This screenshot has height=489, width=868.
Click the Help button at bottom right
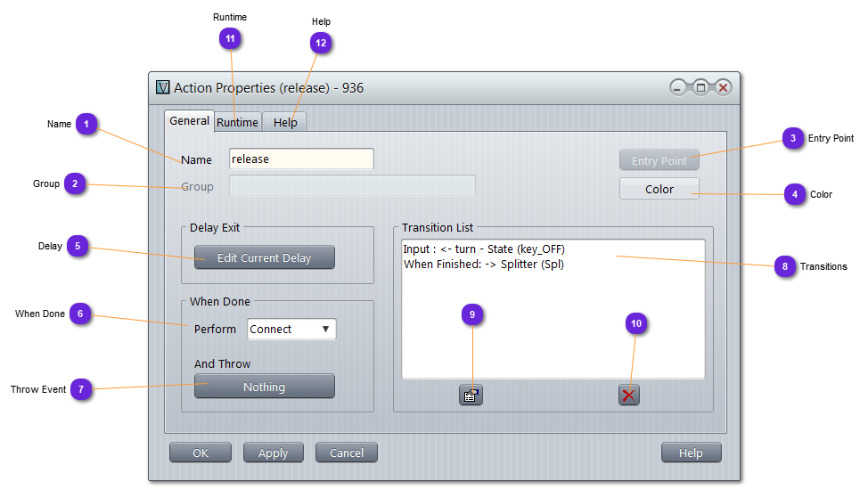pyautogui.click(x=691, y=452)
